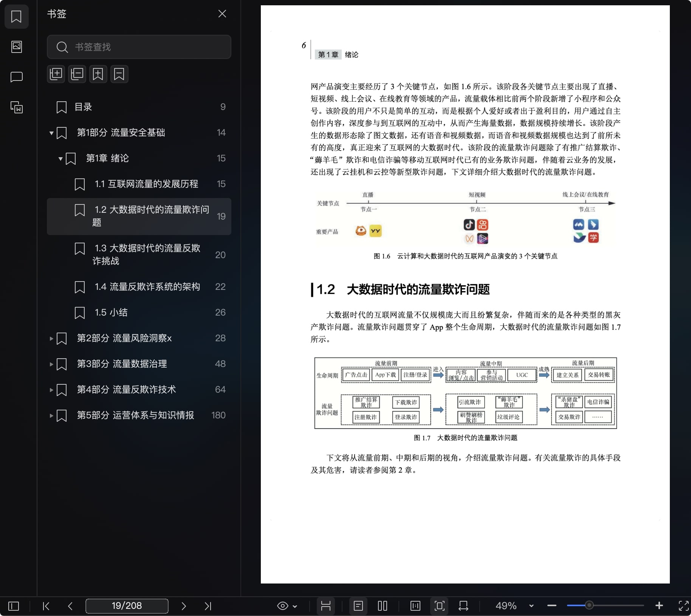Close the bookmarks panel
691x616 pixels.
(x=222, y=14)
